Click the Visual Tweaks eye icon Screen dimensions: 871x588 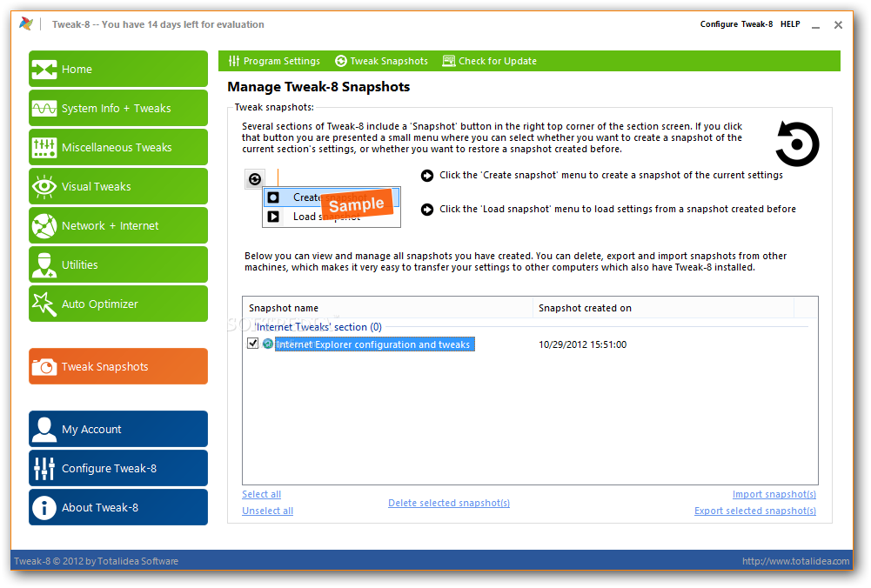44,186
